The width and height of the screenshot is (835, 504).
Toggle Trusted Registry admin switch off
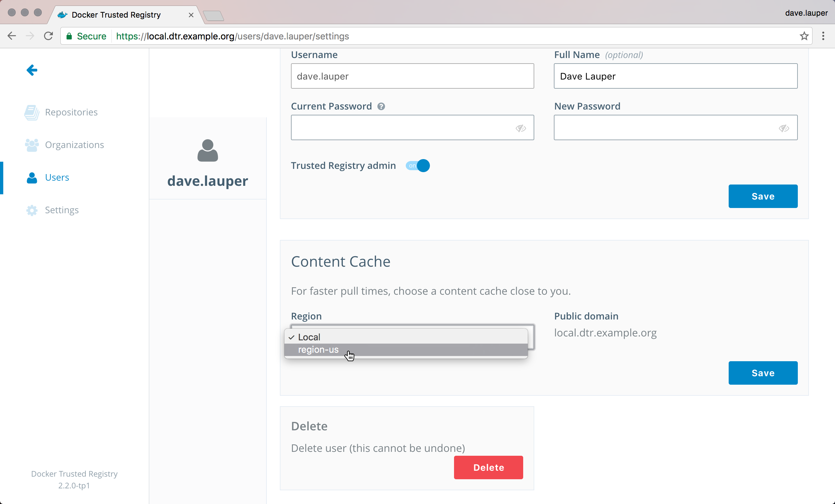417,166
